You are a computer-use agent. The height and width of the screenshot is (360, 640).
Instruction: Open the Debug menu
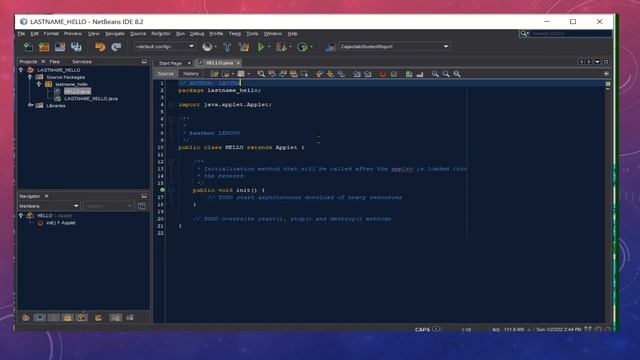(197, 33)
